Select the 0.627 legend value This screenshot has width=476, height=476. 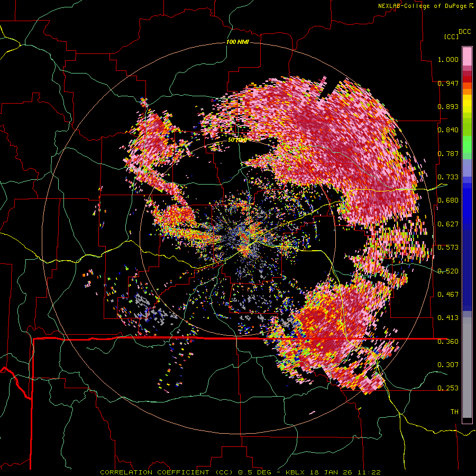(x=448, y=224)
